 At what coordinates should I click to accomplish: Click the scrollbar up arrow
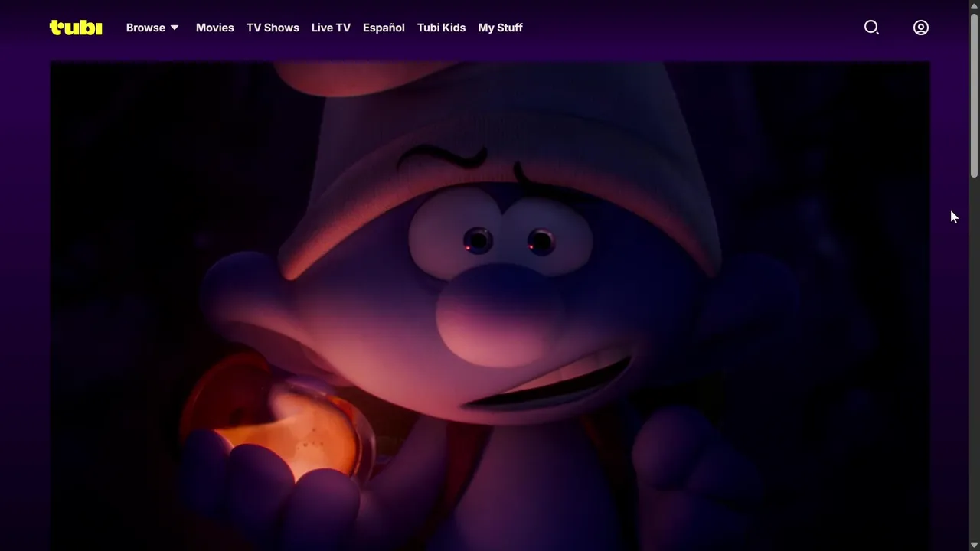point(974,5)
